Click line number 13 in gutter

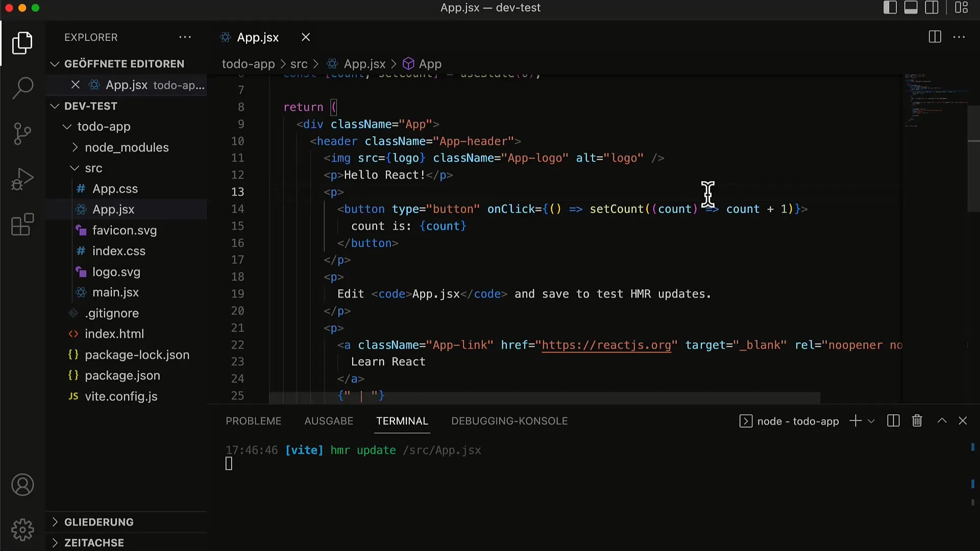pyautogui.click(x=238, y=192)
